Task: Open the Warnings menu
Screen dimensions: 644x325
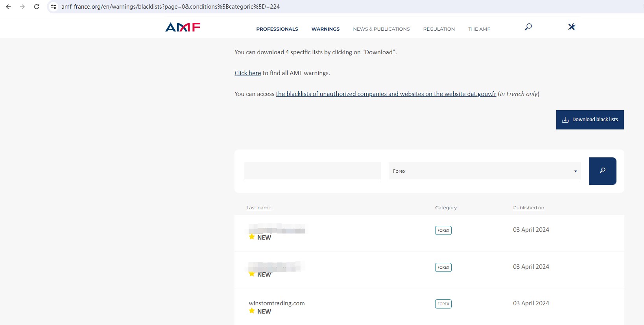Action: click(325, 29)
